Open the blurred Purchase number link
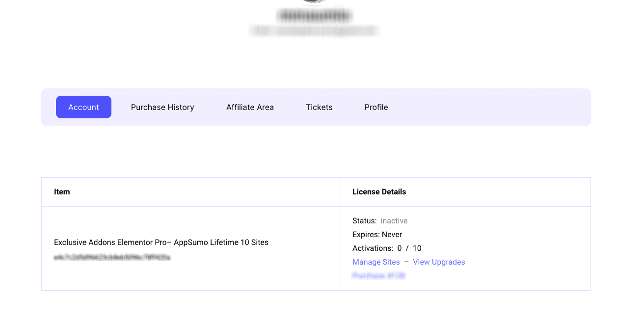 tap(379, 276)
